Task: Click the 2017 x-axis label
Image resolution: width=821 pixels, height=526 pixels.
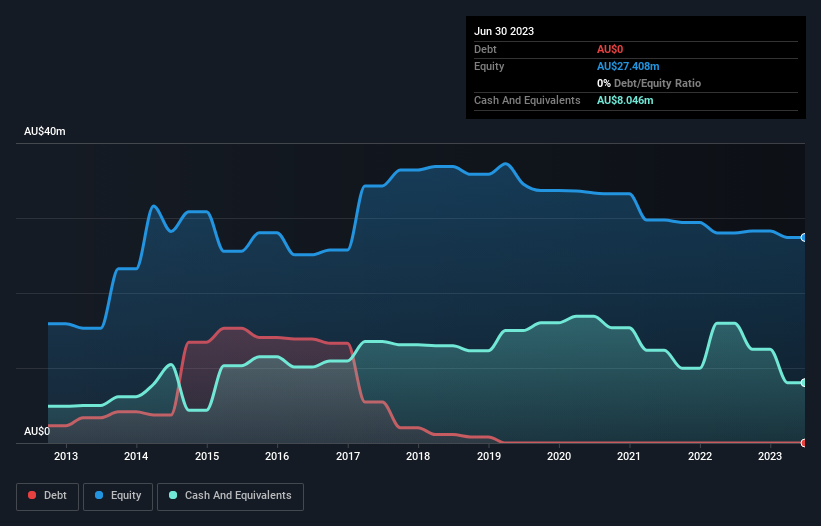Action: point(348,456)
